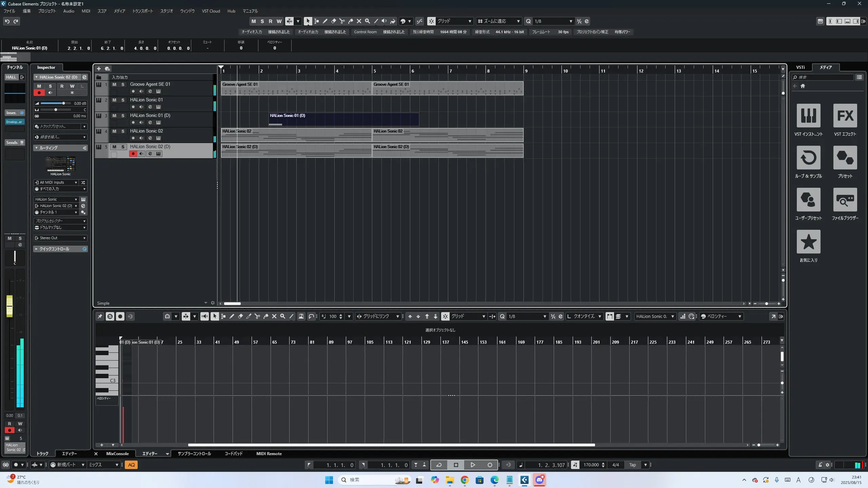Open the トランスポート menu
868x488 pixels.
(142, 11)
